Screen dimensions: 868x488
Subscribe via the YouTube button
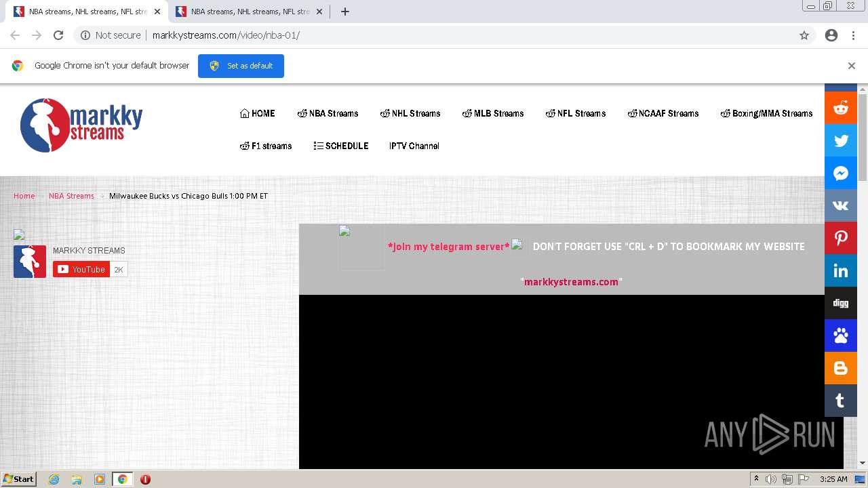81,269
